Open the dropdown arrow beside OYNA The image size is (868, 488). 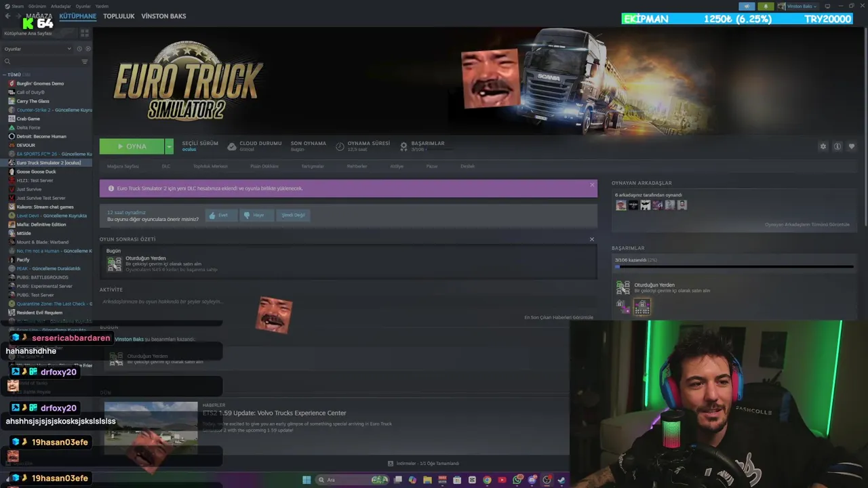169,146
